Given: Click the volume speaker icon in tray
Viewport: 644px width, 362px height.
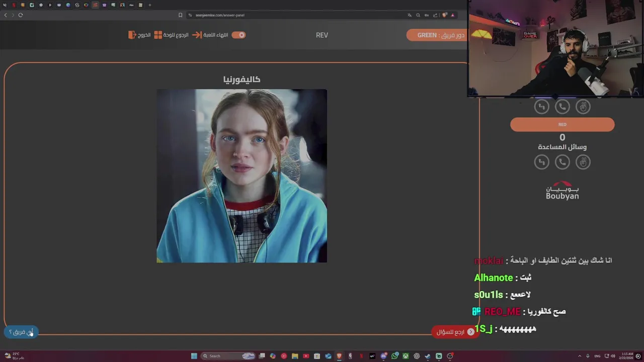Looking at the screenshot, I should point(613,356).
